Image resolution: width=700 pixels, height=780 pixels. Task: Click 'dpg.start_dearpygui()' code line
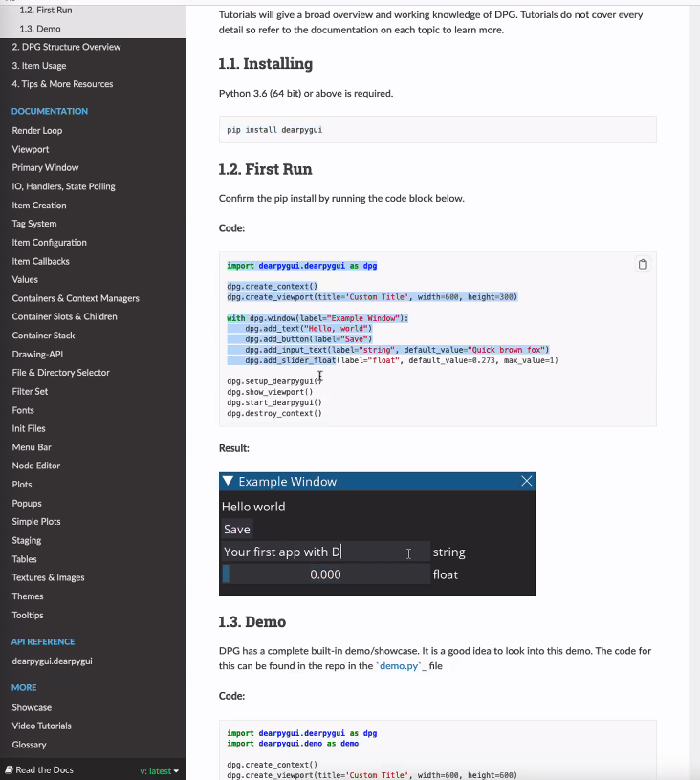click(x=274, y=402)
